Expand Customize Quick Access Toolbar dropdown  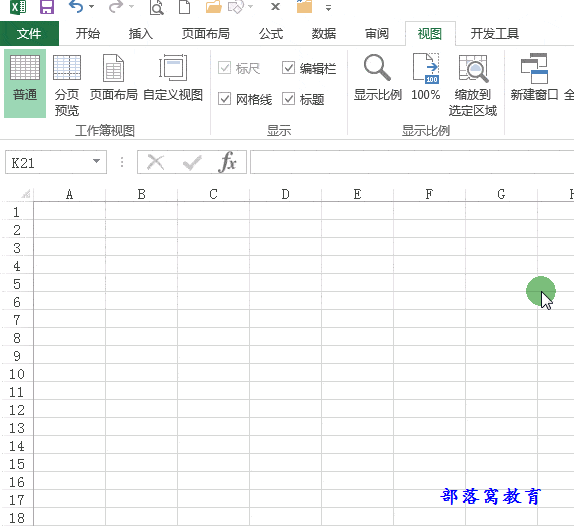tap(328, 8)
